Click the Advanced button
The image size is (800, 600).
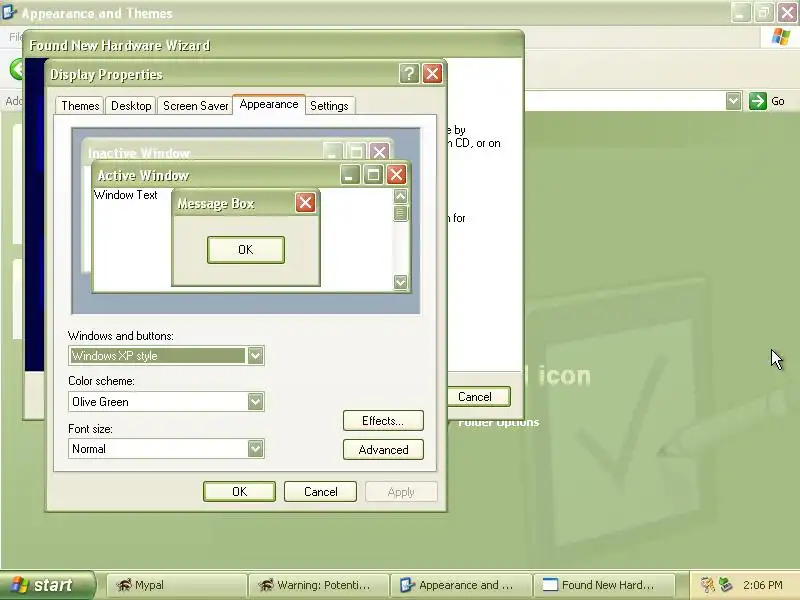click(x=383, y=449)
